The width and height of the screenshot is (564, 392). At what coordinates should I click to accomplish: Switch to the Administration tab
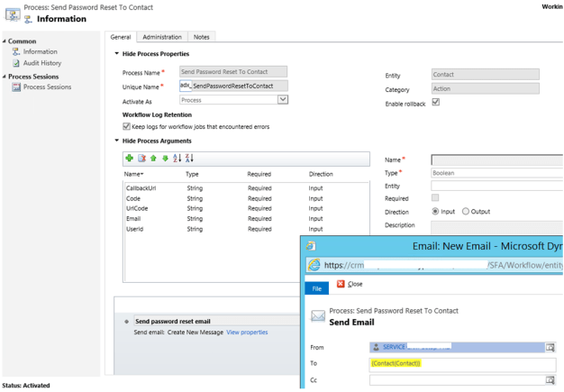[162, 37]
